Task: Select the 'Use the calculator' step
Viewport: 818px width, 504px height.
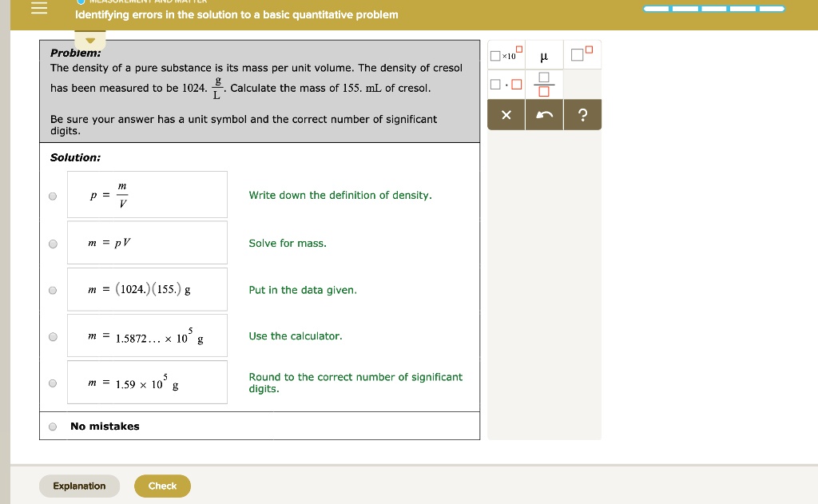Action: [52, 336]
